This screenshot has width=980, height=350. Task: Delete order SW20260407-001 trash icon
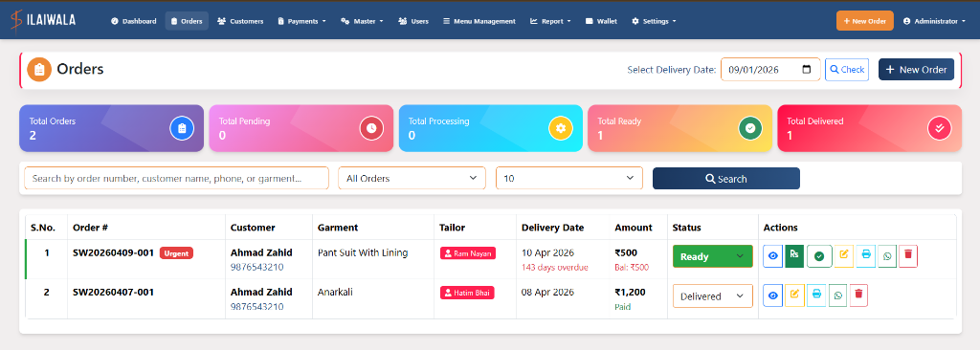pyautogui.click(x=858, y=295)
